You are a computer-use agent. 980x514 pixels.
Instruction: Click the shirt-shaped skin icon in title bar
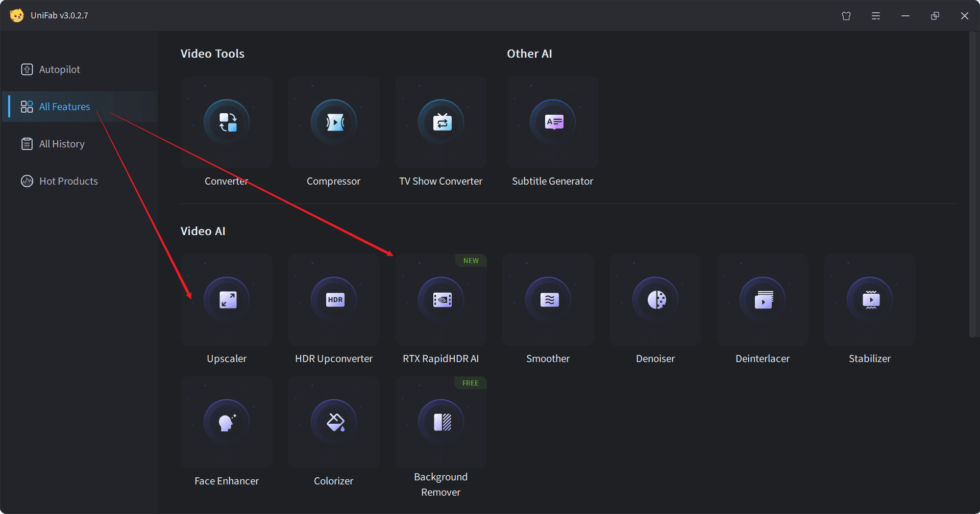[846, 16]
